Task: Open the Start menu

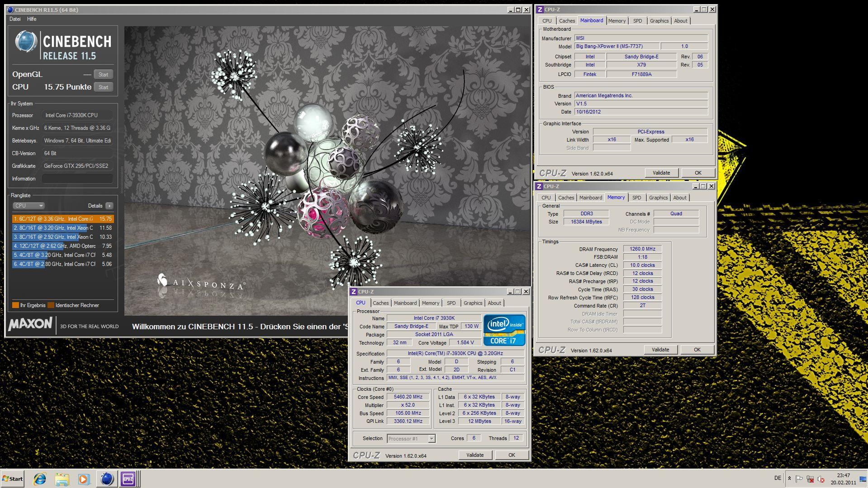Action: click(x=12, y=479)
